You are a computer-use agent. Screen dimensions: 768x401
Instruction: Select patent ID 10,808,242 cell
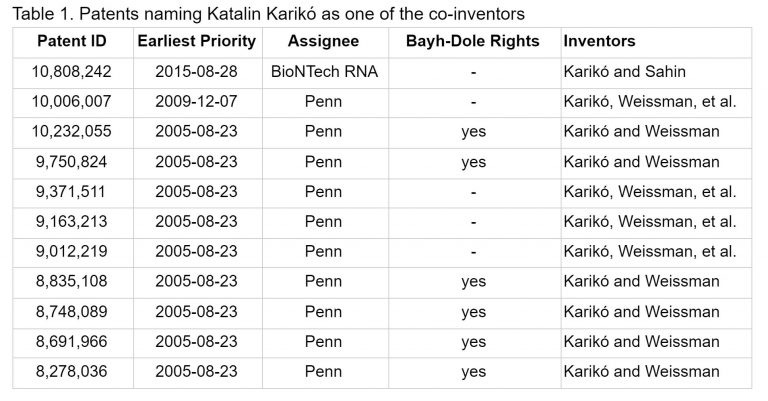click(72, 72)
